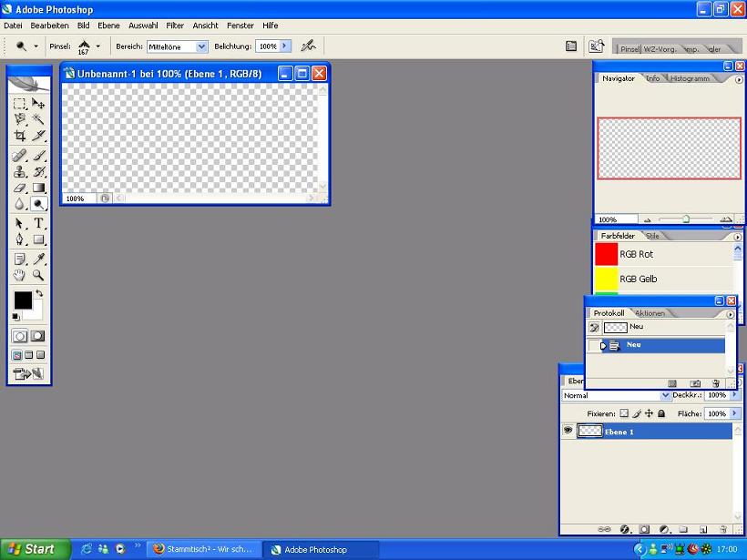Switch to the Aktionen tab

point(650,313)
